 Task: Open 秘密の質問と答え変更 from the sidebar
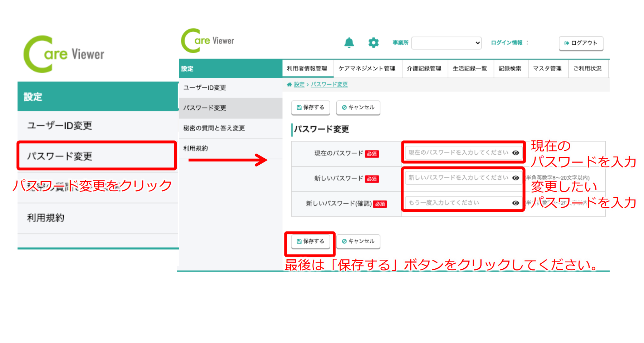pyautogui.click(x=214, y=128)
